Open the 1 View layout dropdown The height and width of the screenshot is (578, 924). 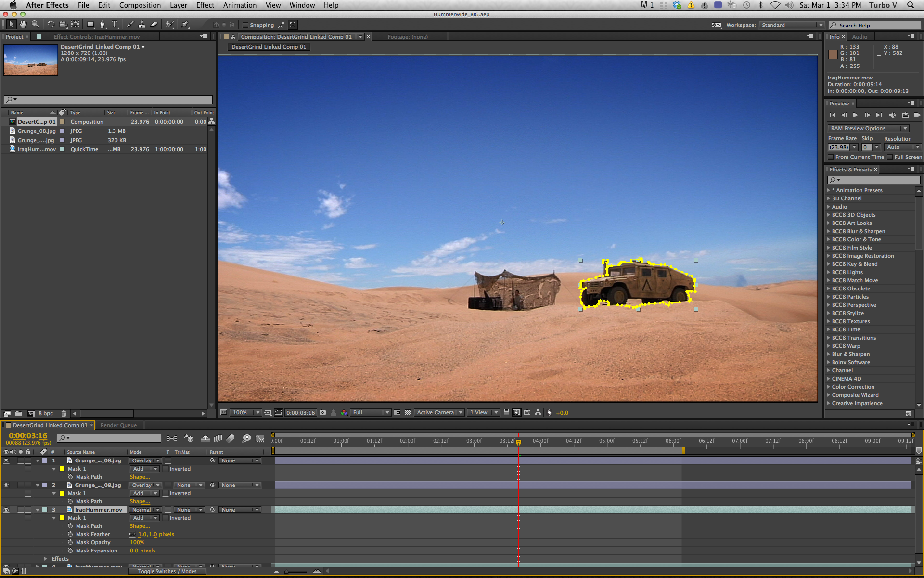pos(483,413)
